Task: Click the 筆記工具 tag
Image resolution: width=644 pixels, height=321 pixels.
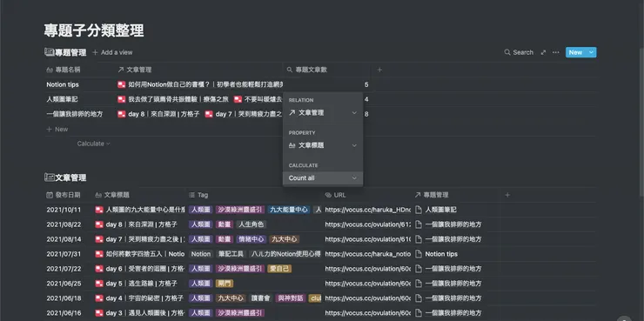Action: point(231,254)
